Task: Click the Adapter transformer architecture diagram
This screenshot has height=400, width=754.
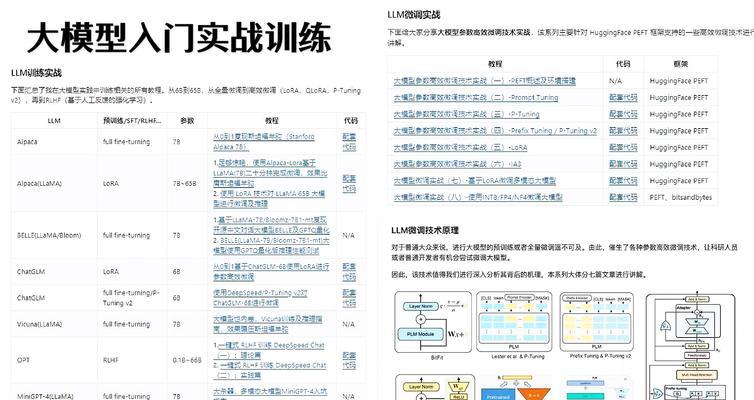Action: pyautogui.click(x=691, y=347)
